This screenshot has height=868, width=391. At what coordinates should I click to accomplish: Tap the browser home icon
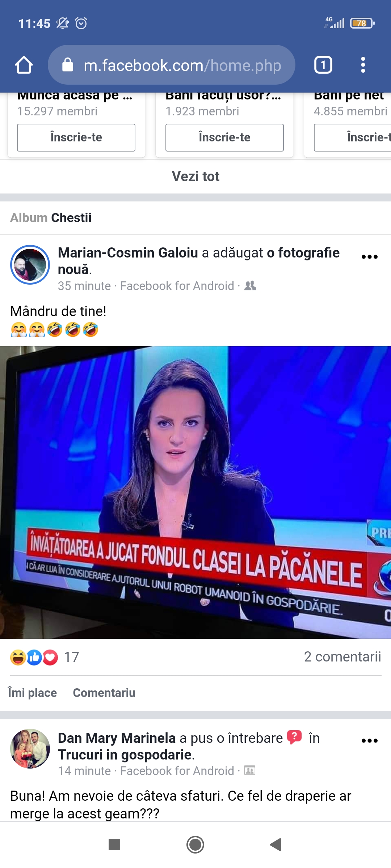click(24, 65)
